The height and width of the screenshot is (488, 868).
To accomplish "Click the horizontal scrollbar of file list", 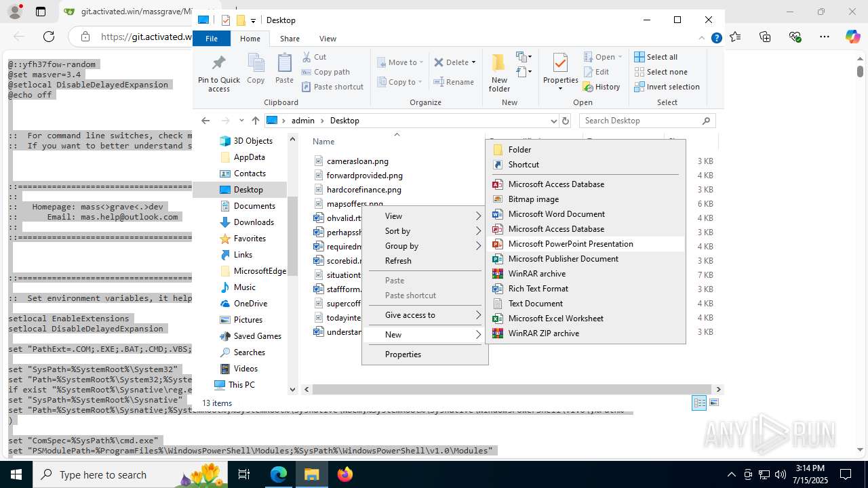I will tap(513, 389).
